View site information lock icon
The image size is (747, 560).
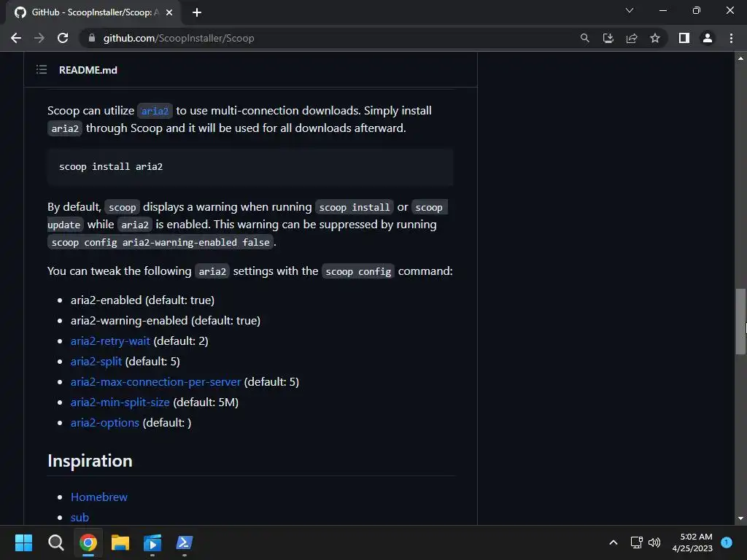(x=92, y=38)
